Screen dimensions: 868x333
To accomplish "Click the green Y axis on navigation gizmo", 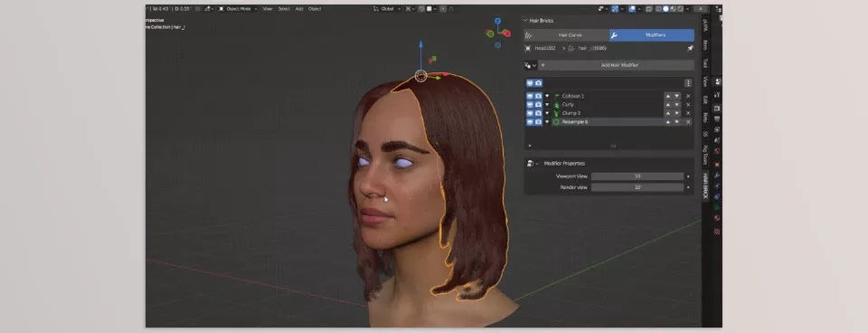I will [x=490, y=33].
